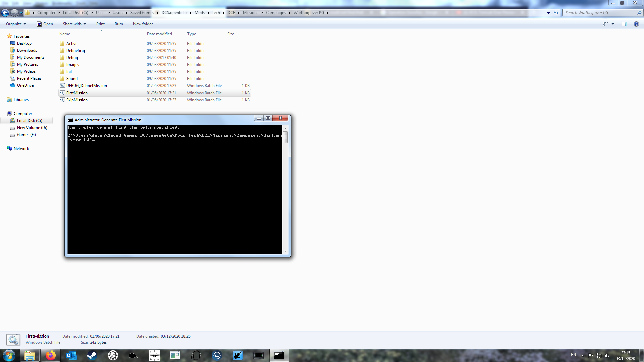Viewport: 644px width, 362px height.
Task: Open Recent Places in the Favorites list
Action: click(29, 78)
